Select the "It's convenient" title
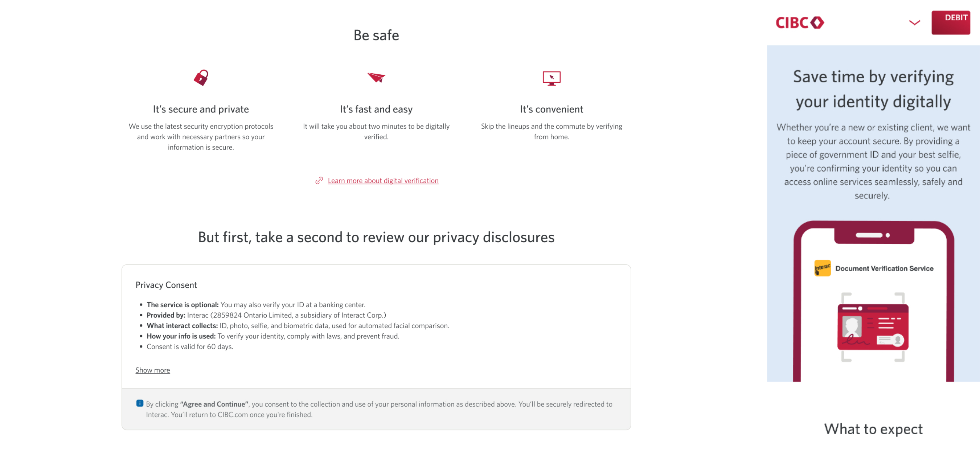This screenshot has width=980, height=456. pyautogui.click(x=551, y=109)
